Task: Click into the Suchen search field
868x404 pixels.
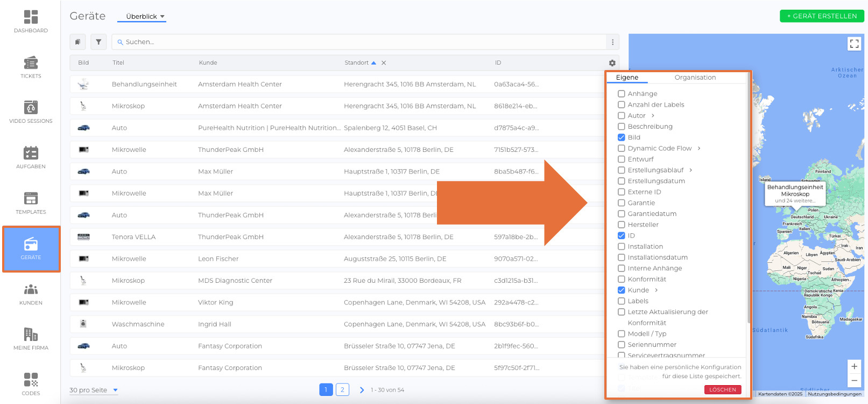Action: click(x=361, y=42)
